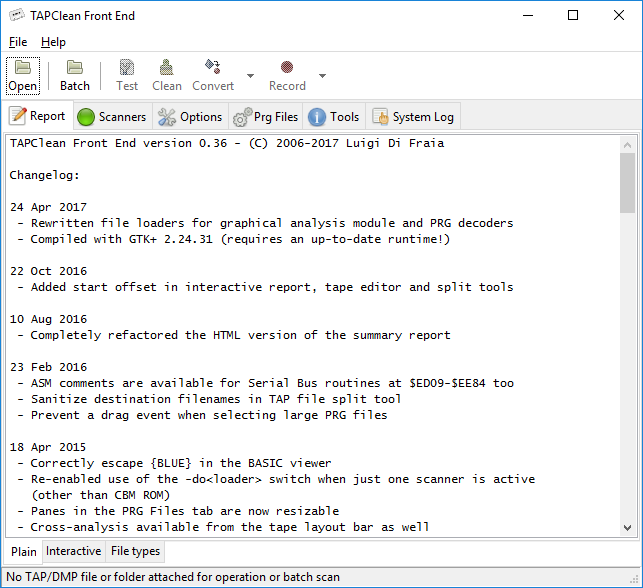Click the 'Panes in the PRG Files tab' line
The width and height of the screenshot is (643, 588).
178,511
